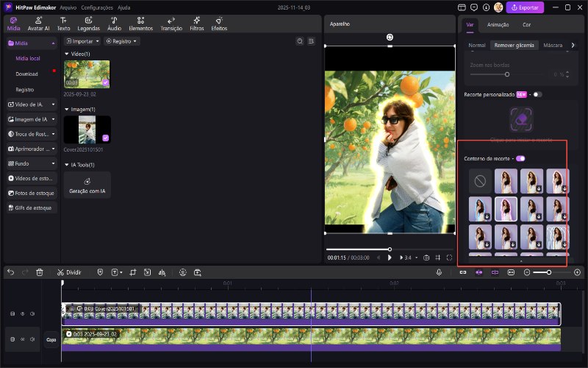Viewport: 588px width, 368px height.
Task: Open the download manager icon in title bar
Action: 486,7
